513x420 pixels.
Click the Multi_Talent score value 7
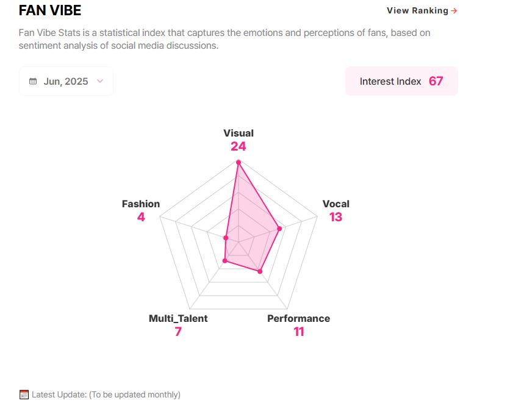(x=178, y=332)
